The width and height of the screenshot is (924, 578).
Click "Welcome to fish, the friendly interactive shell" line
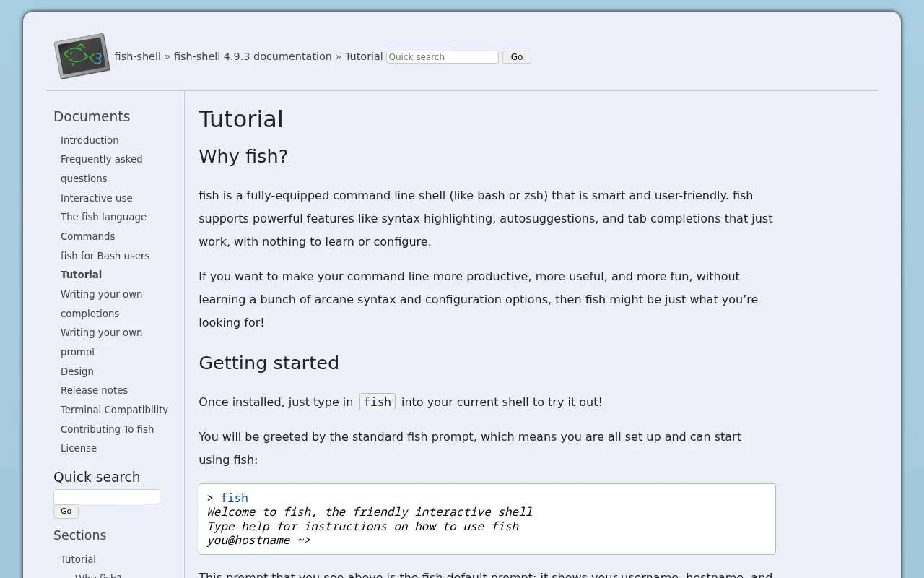(370, 512)
